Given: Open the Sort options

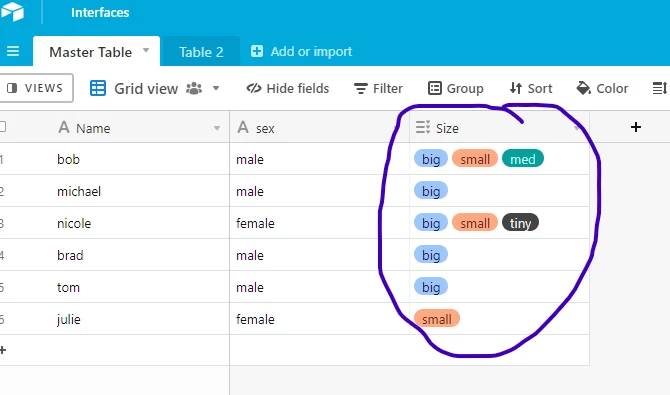Looking at the screenshot, I should tap(531, 88).
